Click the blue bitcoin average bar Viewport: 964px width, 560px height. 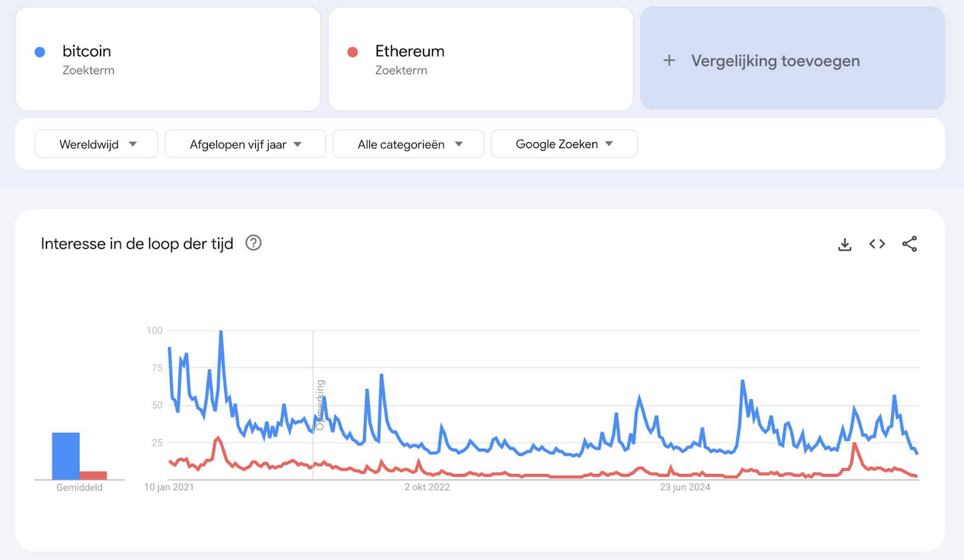(66, 456)
